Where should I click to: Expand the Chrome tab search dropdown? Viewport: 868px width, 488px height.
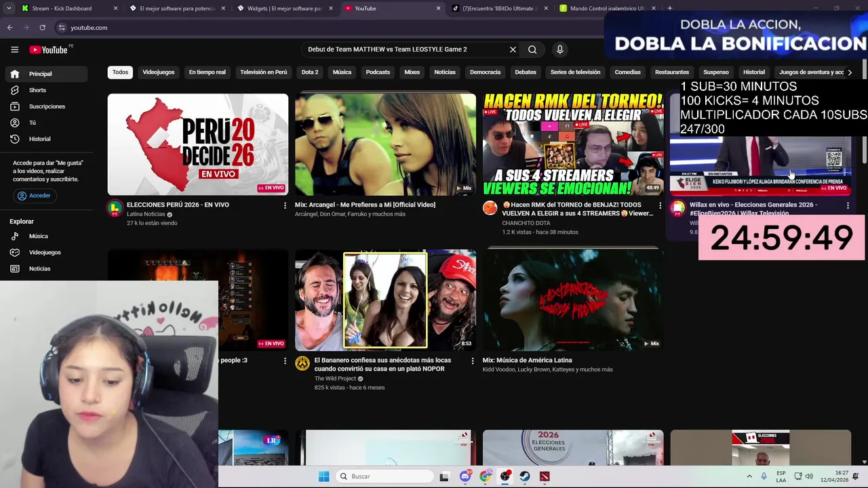9,8
